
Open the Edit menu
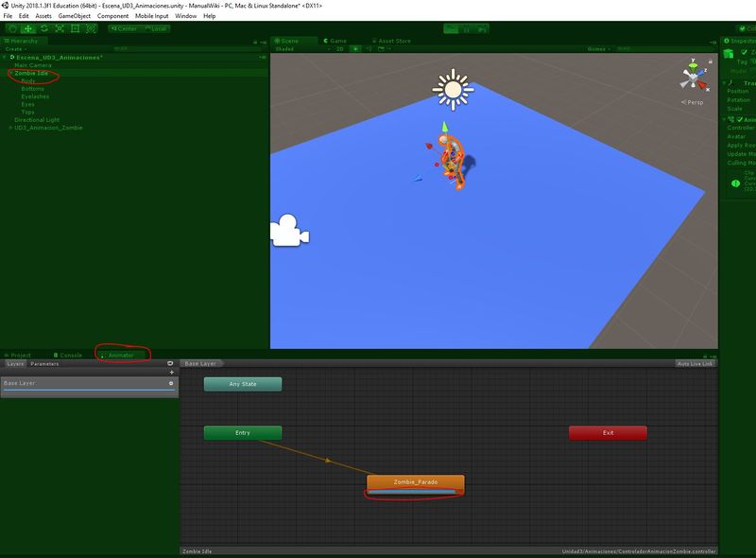tap(24, 16)
